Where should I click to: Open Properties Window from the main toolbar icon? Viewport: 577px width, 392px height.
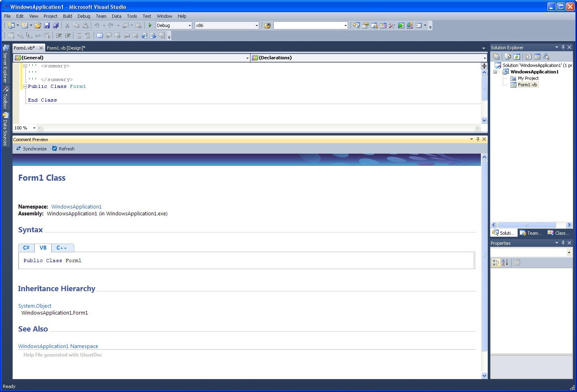(365, 25)
